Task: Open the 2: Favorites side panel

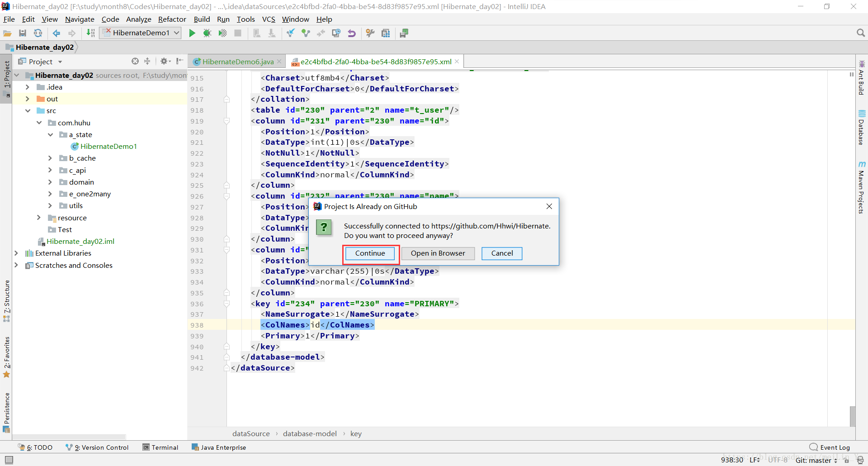Action: [6, 357]
